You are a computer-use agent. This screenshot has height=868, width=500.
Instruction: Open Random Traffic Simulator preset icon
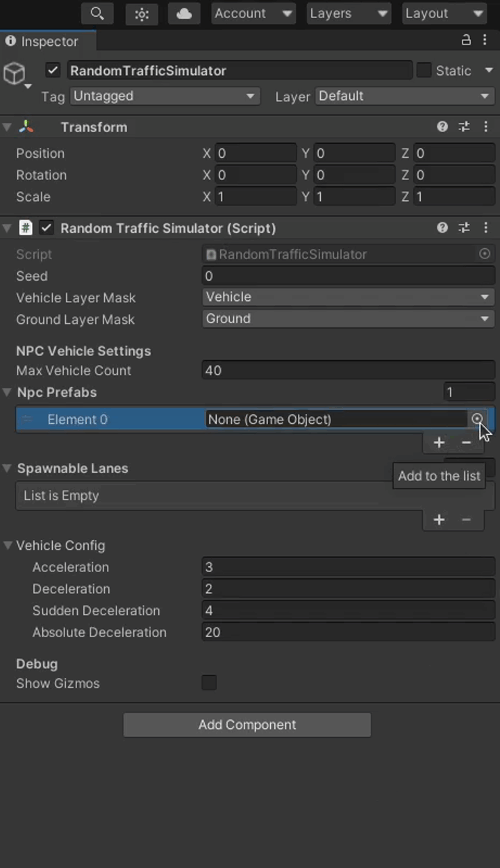click(464, 227)
